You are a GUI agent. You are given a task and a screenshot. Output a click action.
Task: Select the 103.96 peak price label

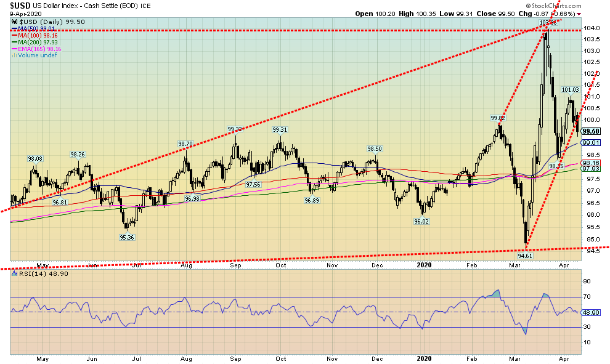[548, 23]
